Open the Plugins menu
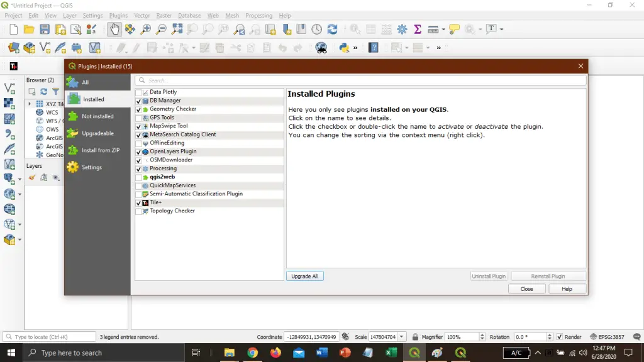The height and width of the screenshot is (362, 644). point(118,15)
